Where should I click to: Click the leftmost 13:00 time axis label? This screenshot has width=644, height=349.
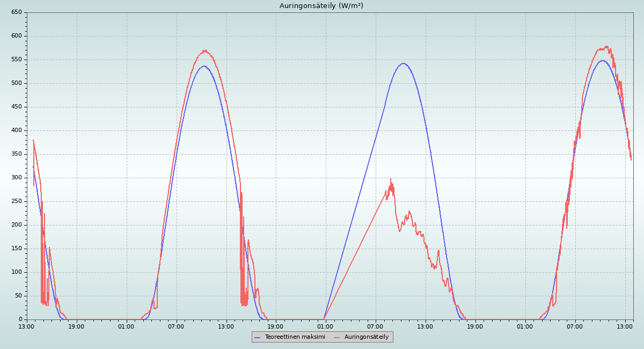tap(26, 326)
